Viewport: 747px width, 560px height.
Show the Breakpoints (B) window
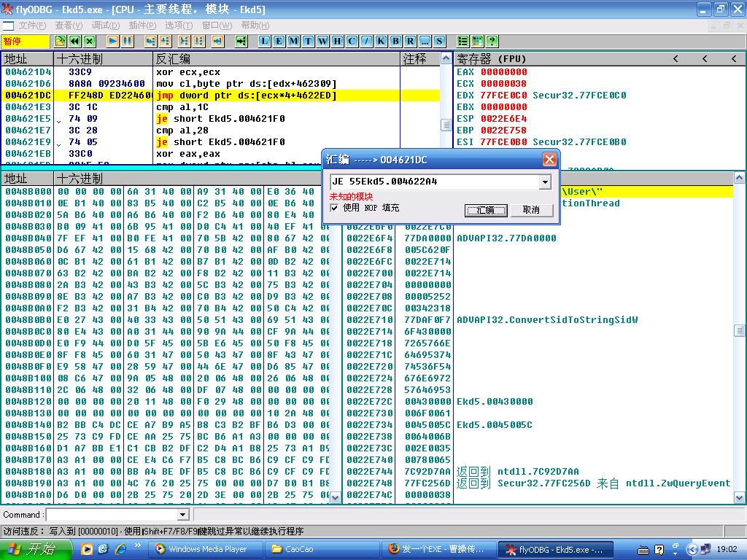point(395,41)
